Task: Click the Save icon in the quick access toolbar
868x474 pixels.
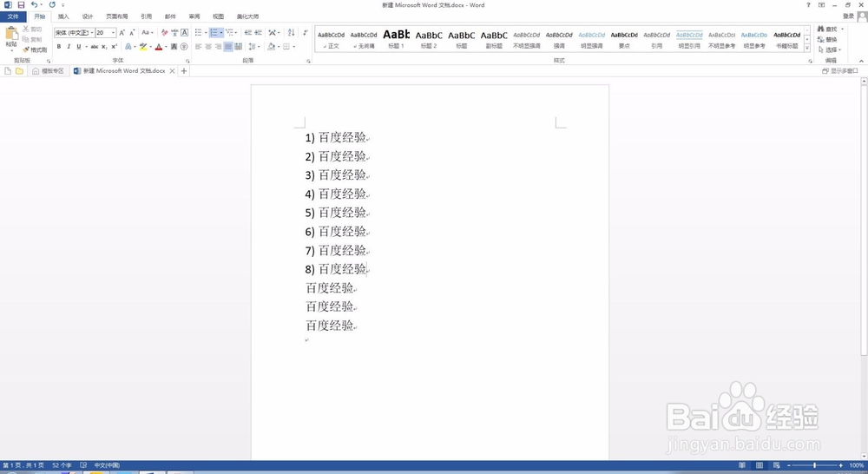Action: coord(21,4)
